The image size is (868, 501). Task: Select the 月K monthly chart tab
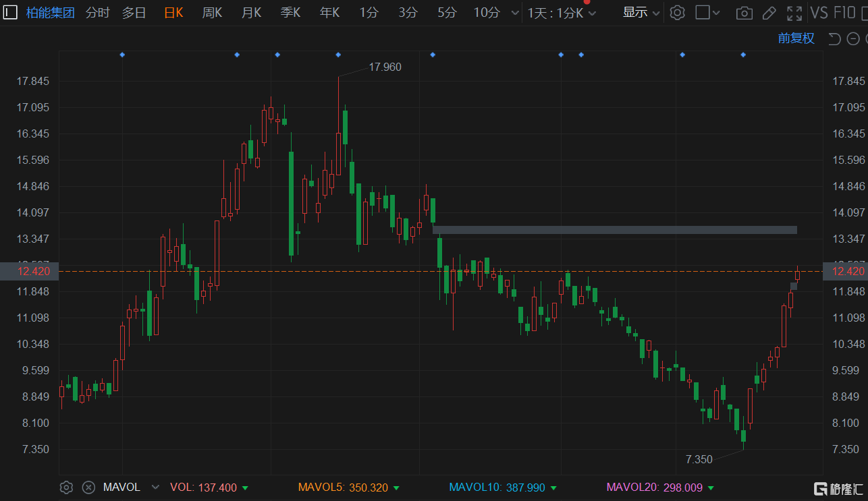click(251, 13)
